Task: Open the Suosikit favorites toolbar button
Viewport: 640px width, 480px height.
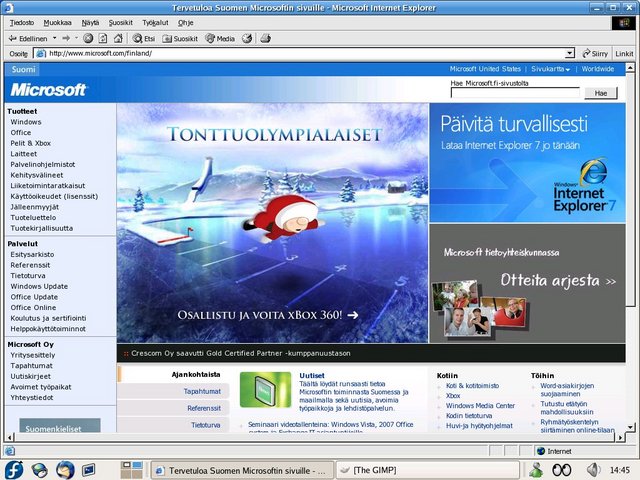Action: [x=180, y=38]
